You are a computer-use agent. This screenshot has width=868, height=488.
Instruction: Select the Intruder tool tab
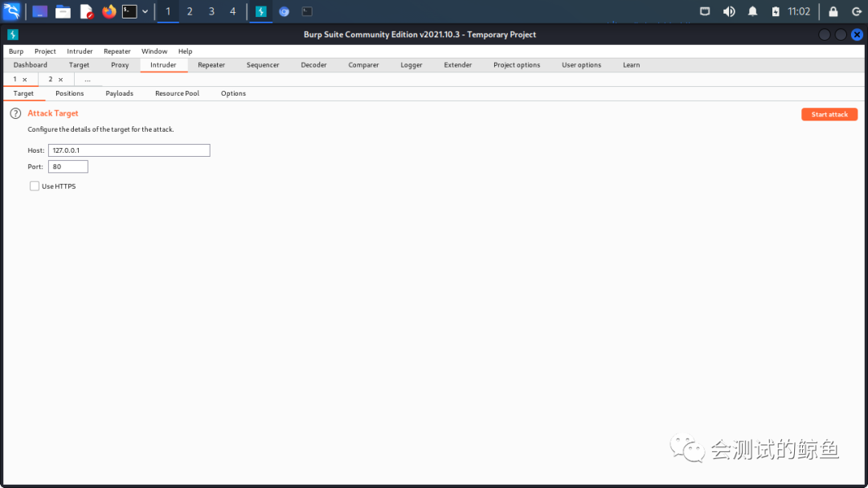point(163,65)
